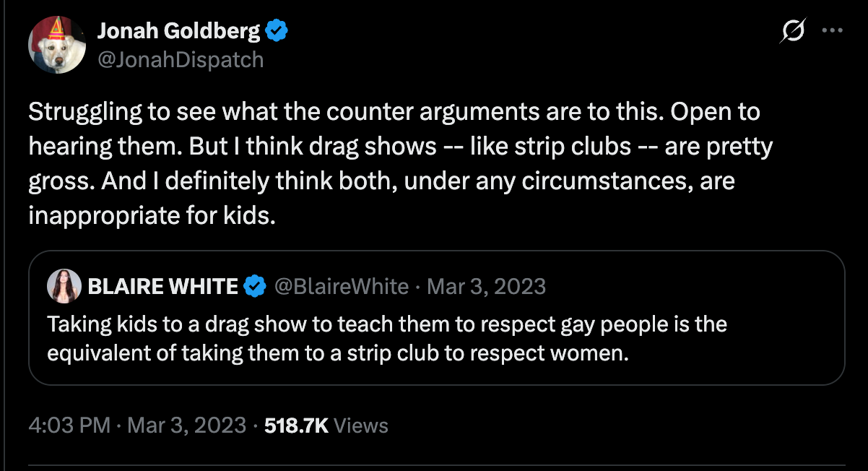Visit the Jonah Goldberg display name link

pyautogui.click(x=178, y=31)
